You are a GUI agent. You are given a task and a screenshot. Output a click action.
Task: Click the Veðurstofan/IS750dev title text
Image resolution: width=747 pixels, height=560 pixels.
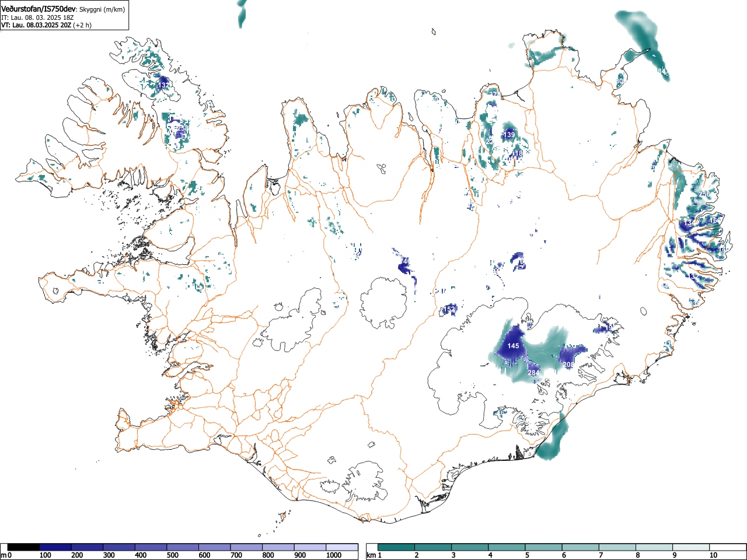point(39,8)
